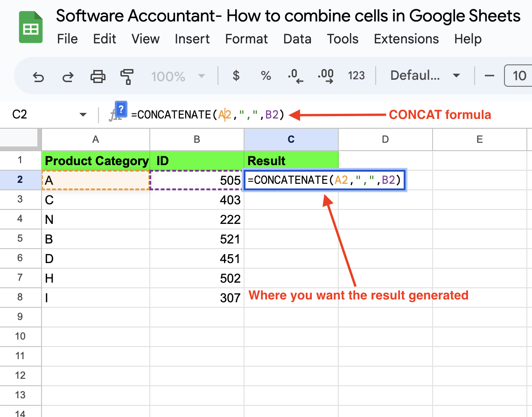Select column E header
The height and width of the screenshot is (417, 532).
[x=480, y=139]
